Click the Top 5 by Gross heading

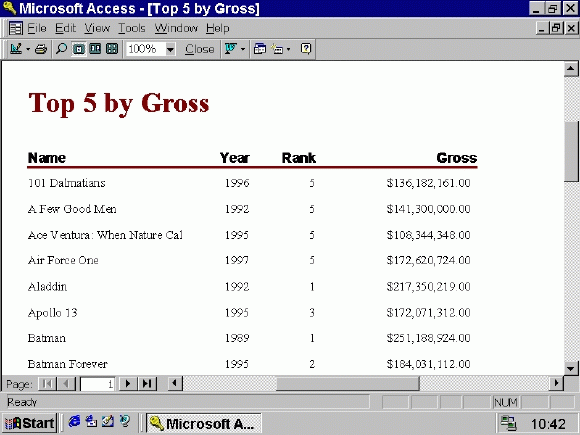(119, 104)
